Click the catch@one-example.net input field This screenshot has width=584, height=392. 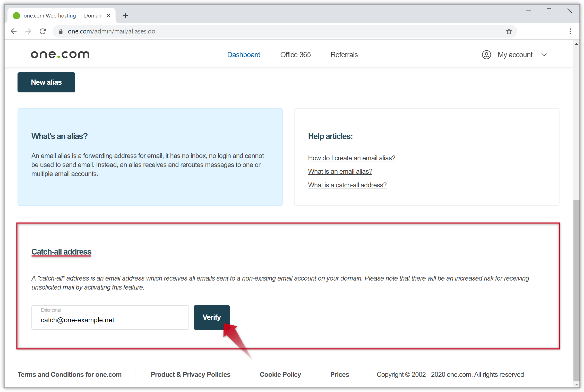pyautogui.click(x=110, y=320)
